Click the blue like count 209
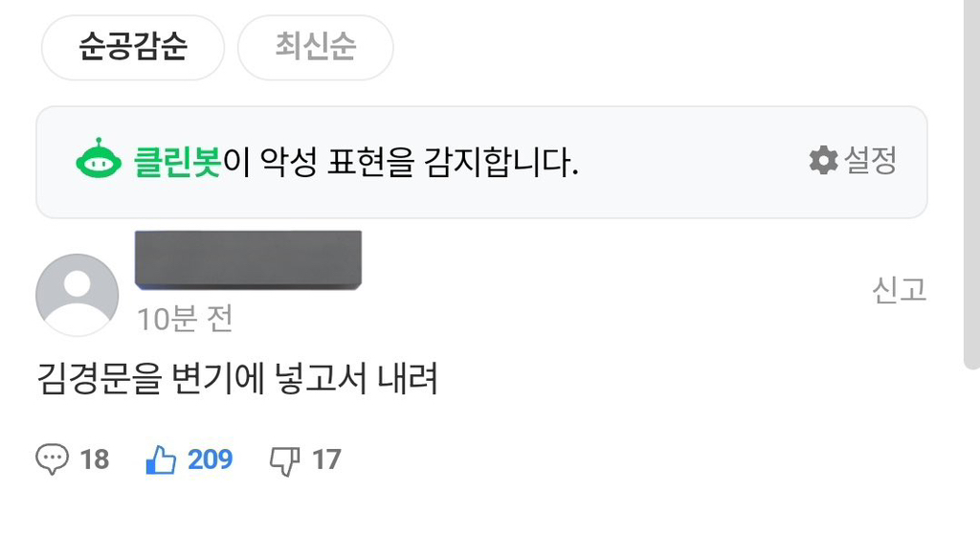Screen dimensions: 980x538 click(x=210, y=460)
